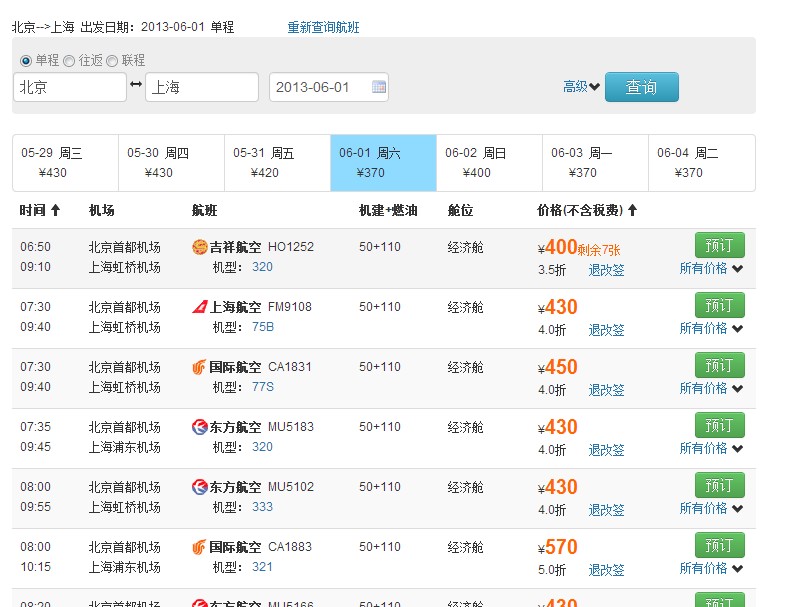
Task: Expand the 高级 advanced search options
Action: click(581, 87)
